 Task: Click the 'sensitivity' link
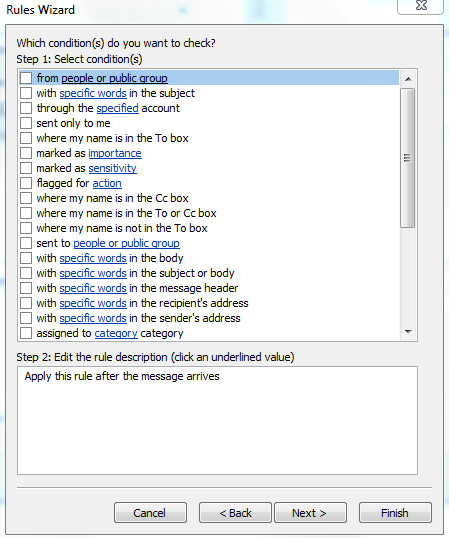pos(113,168)
